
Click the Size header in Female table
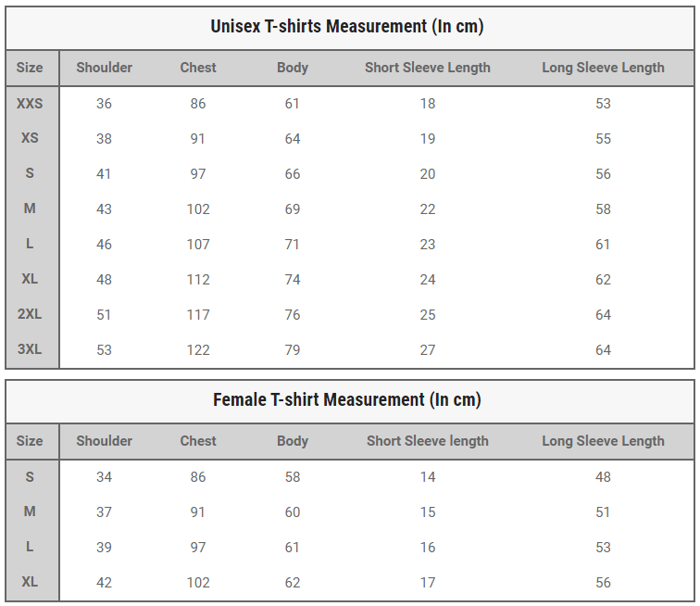30,441
